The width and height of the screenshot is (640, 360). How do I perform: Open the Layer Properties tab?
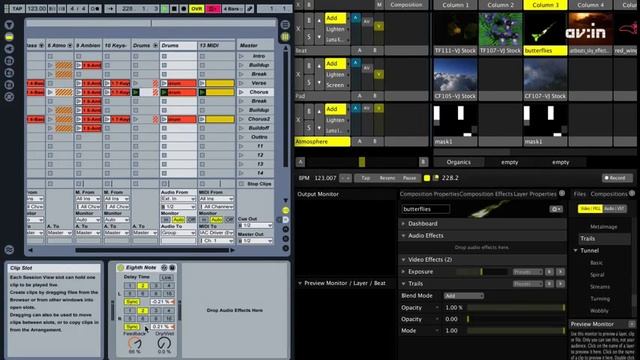pos(535,194)
